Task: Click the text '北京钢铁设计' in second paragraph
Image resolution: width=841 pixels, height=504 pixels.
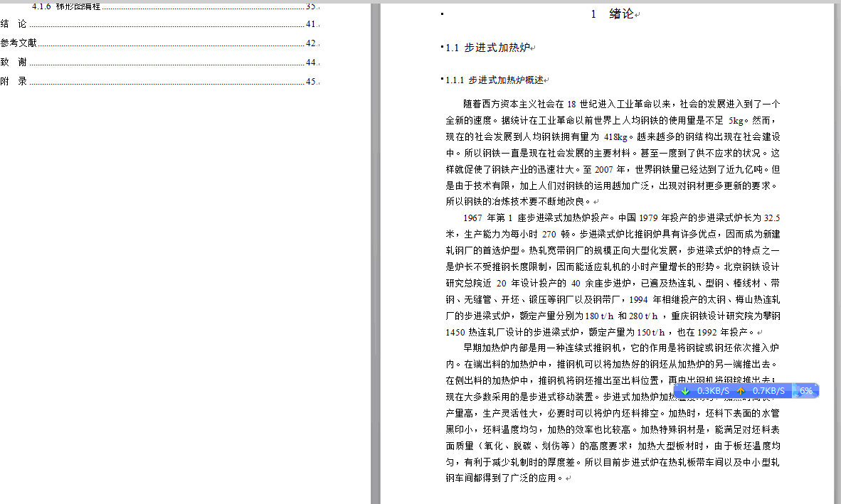Action: click(752, 267)
